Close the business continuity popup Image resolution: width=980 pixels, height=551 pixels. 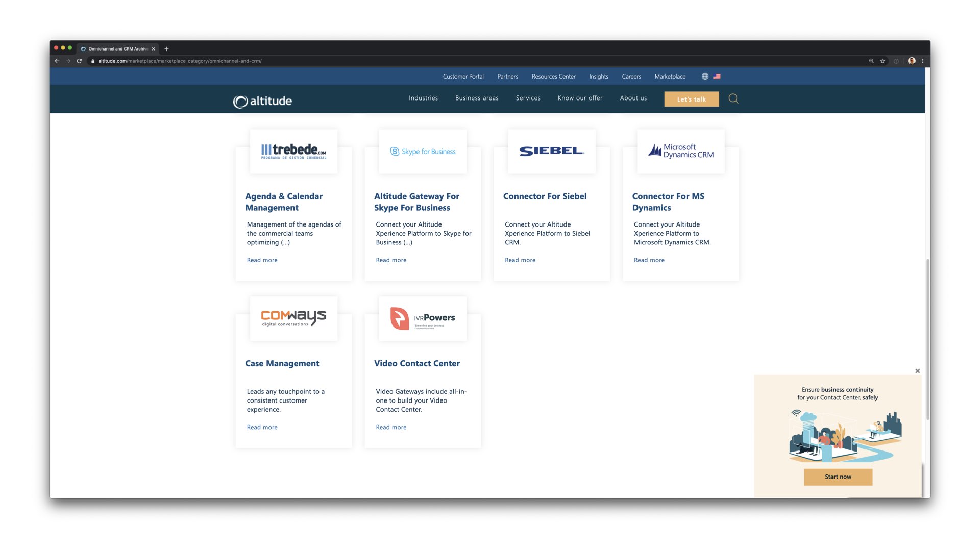(917, 371)
